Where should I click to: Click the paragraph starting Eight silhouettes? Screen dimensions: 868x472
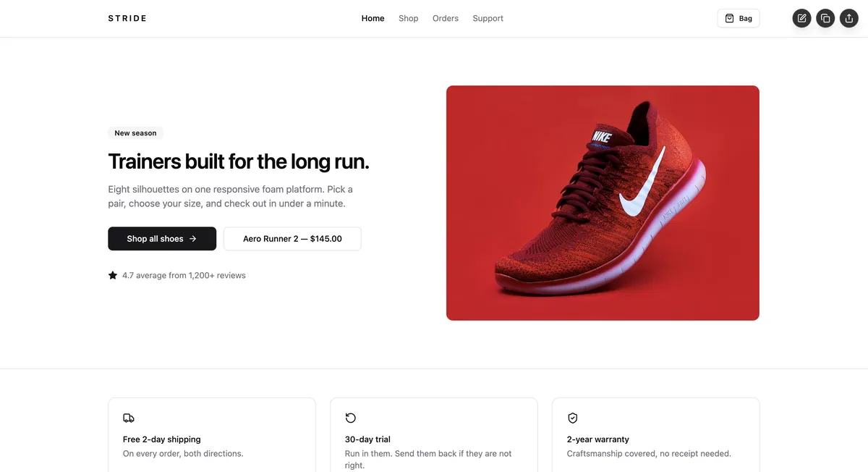(x=231, y=196)
